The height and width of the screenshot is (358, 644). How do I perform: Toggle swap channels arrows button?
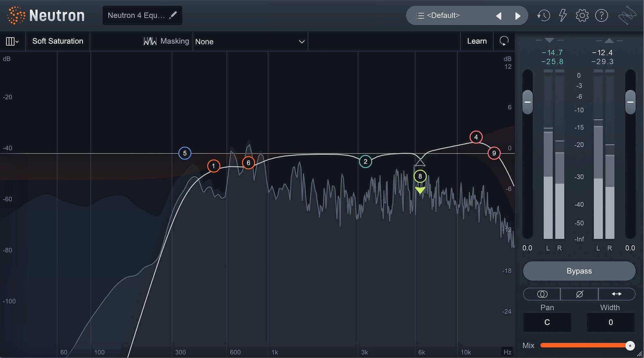[617, 294]
